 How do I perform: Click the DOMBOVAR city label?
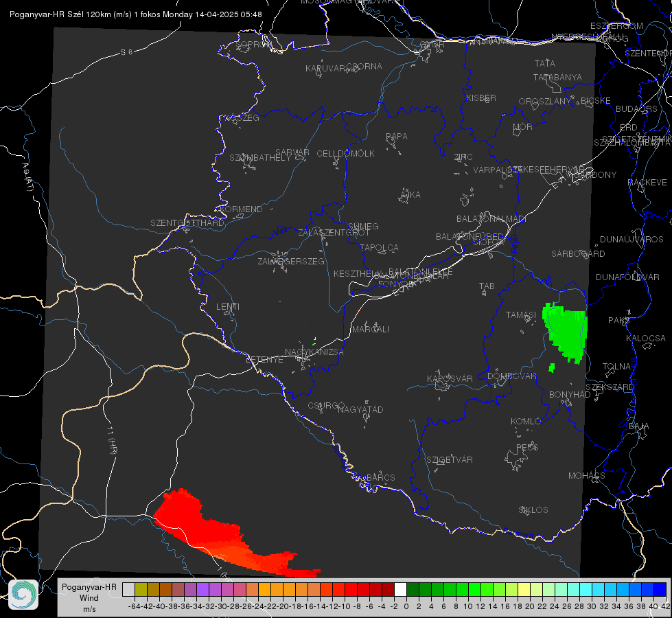coord(512,376)
